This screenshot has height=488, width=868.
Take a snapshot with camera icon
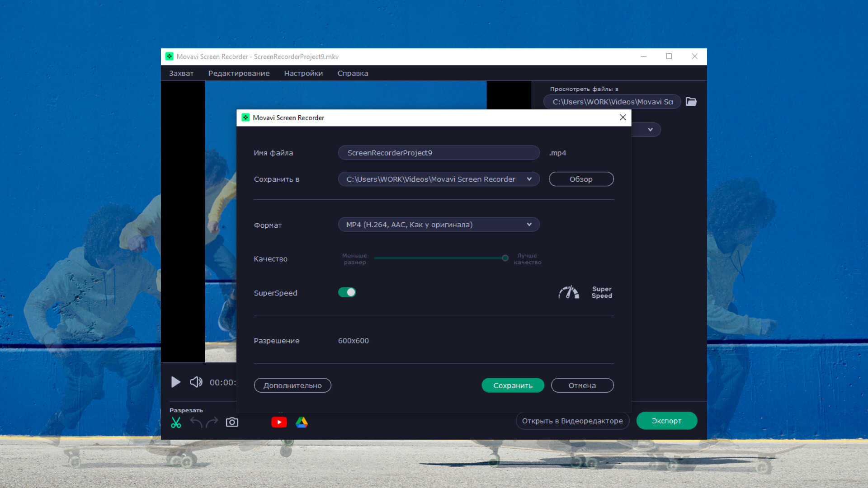click(x=232, y=422)
